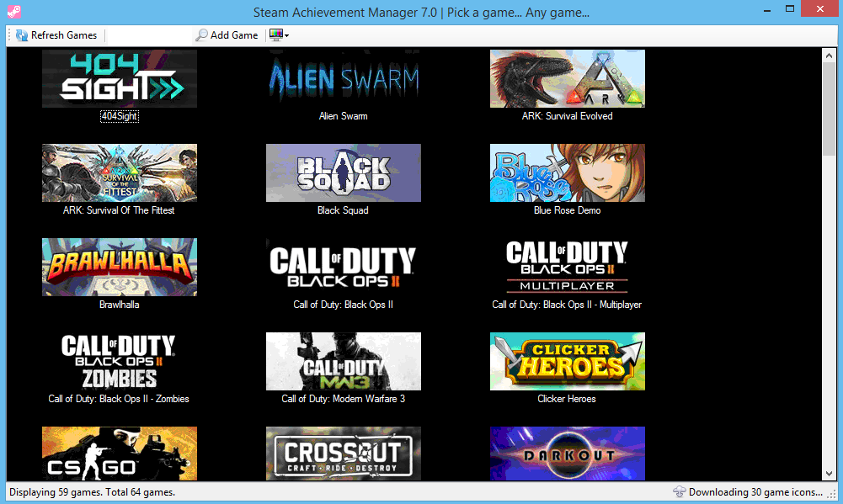Select the Darkout game banner

pyautogui.click(x=568, y=454)
